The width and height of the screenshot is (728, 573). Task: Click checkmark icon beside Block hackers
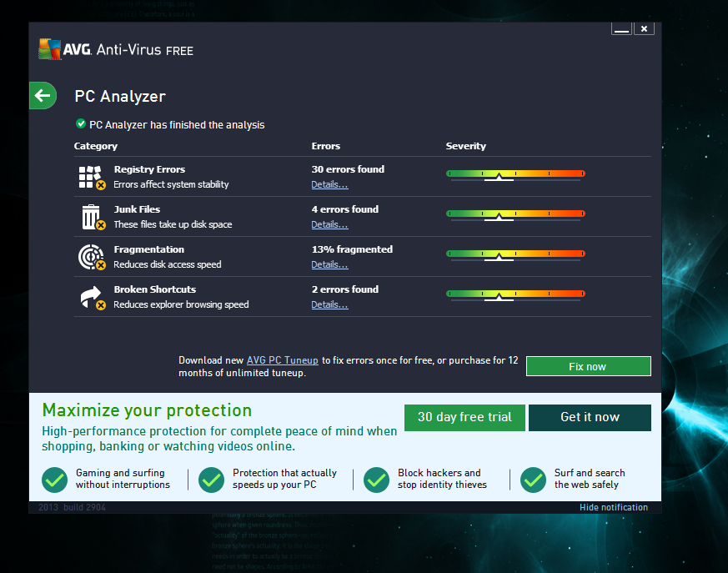(x=377, y=480)
